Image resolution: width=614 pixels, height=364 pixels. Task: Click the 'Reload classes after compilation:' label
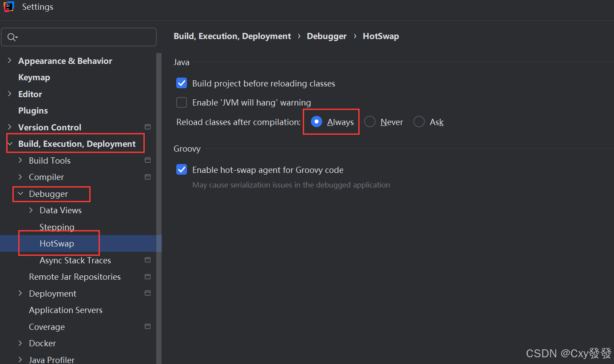[238, 122]
